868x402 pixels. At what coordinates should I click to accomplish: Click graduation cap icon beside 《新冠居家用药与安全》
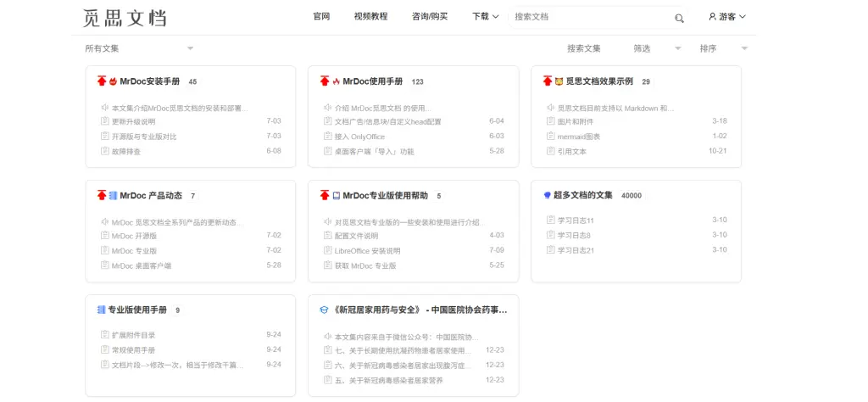[x=325, y=310]
